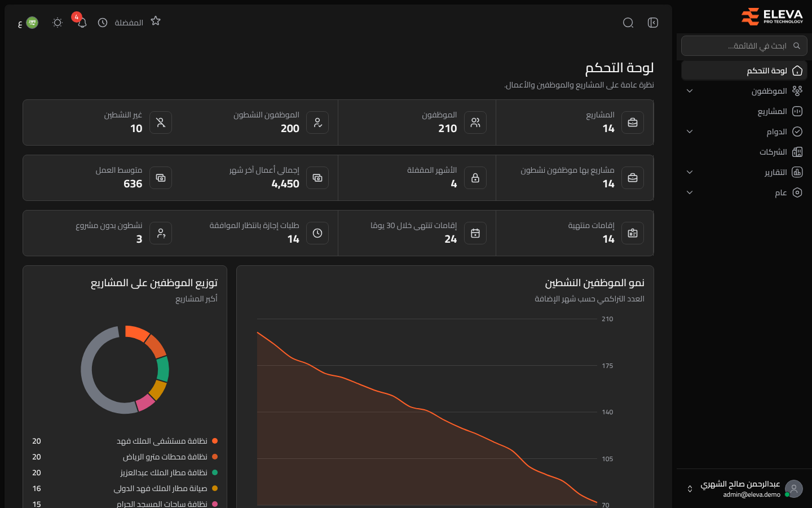The width and height of the screenshot is (812, 508).
Task: Click the chart title نمو الموظفين النشطين
Action: [x=594, y=283]
